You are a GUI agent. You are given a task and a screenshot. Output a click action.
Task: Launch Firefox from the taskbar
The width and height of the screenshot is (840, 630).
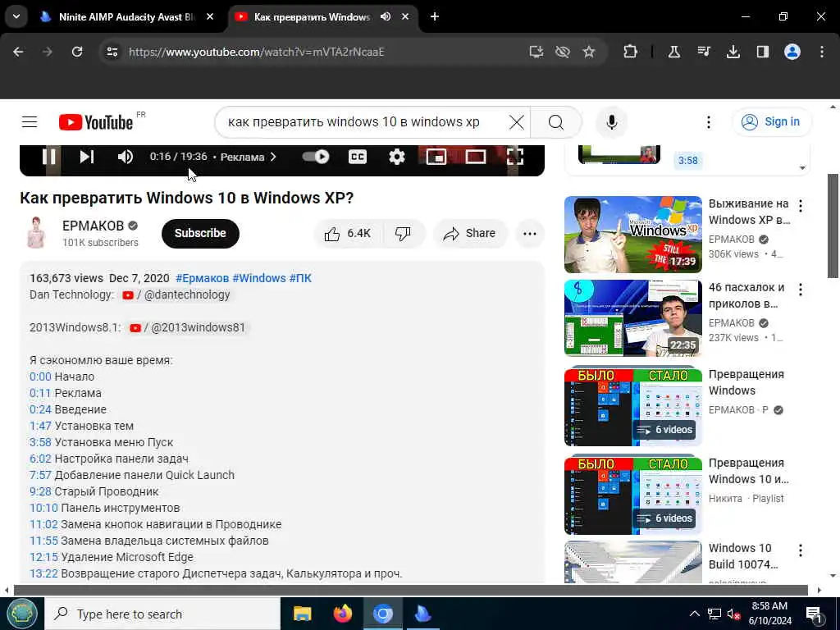[342, 614]
